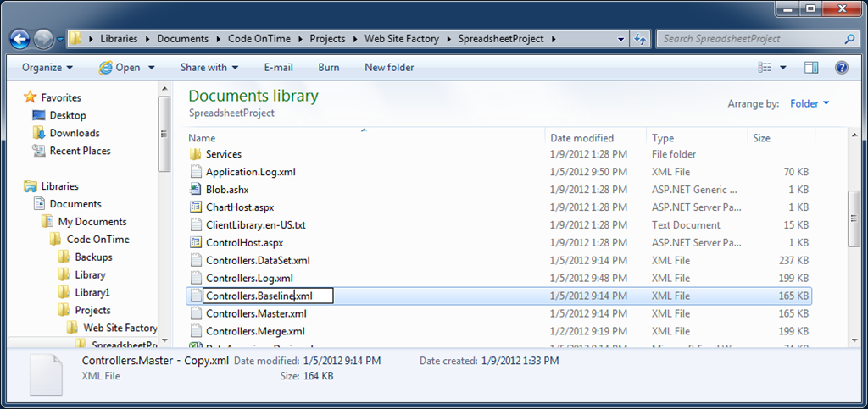Click the Back navigation arrow button

(20, 39)
